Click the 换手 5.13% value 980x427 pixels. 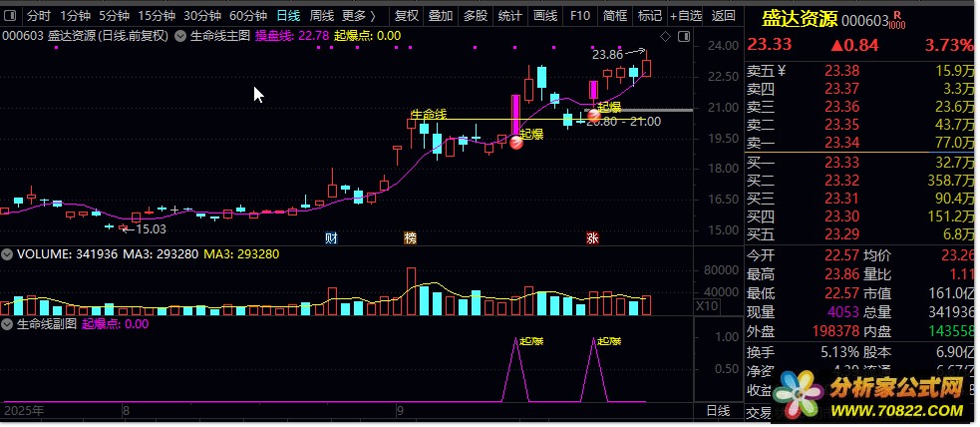click(x=838, y=352)
